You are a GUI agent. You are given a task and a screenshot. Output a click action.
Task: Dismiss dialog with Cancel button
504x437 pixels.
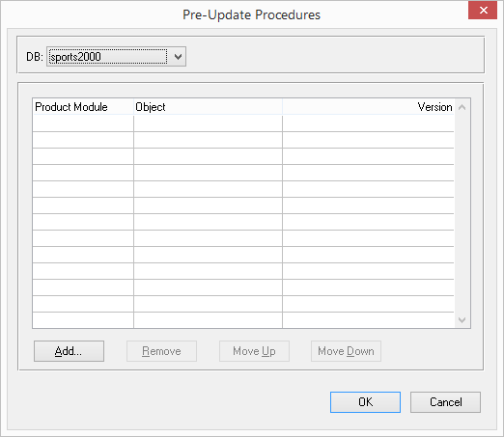click(x=445, y=402)
